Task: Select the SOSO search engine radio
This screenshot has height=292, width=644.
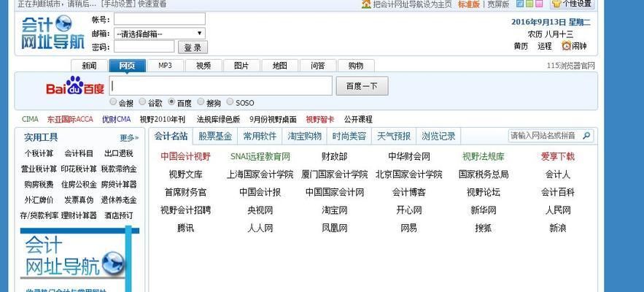Action: [x=230, y=101]
